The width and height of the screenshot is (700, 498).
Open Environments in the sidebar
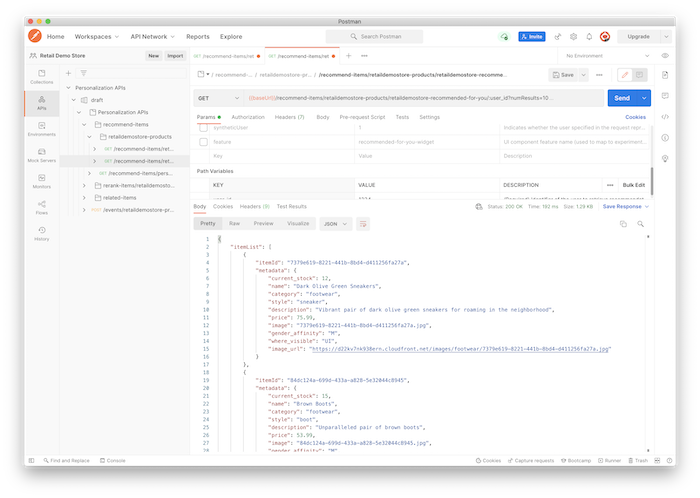point(42,129)
